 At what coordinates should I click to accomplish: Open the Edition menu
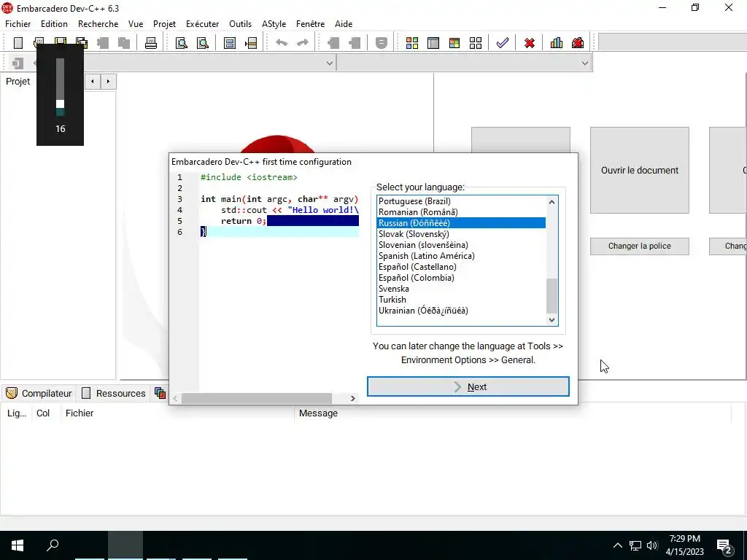(x=54, y=24)
